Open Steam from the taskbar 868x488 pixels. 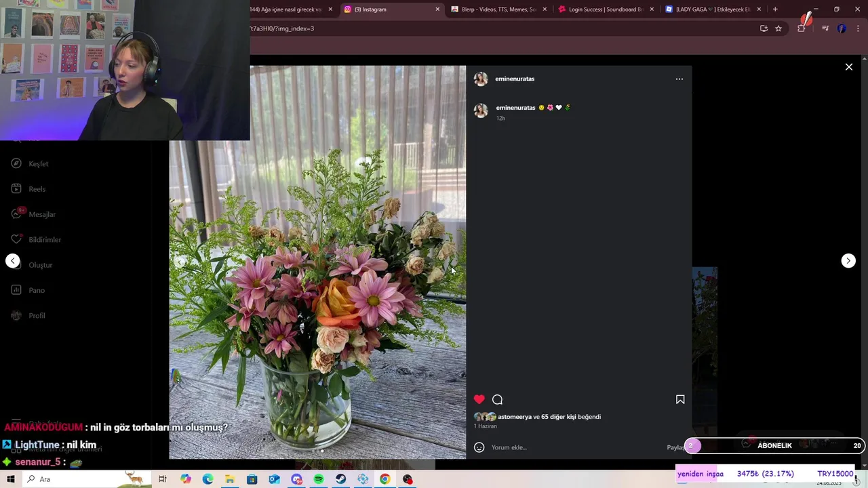point(340,479)
